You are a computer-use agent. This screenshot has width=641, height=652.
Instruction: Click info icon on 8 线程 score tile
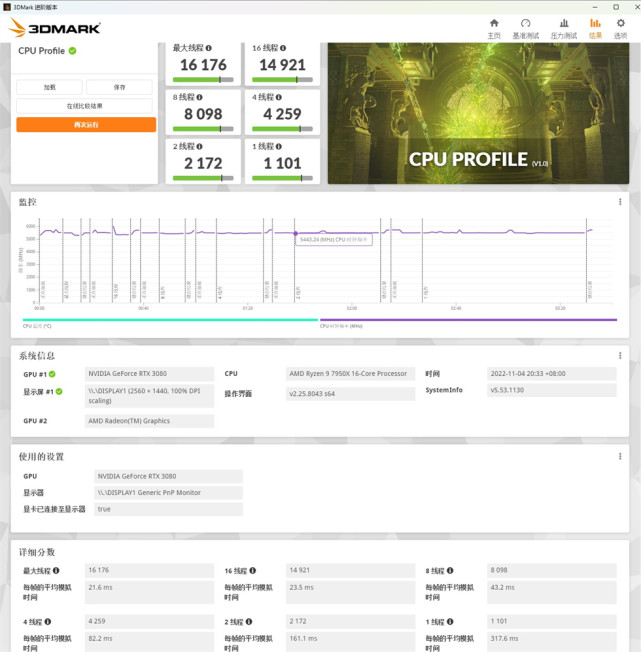tap(199, 97)
